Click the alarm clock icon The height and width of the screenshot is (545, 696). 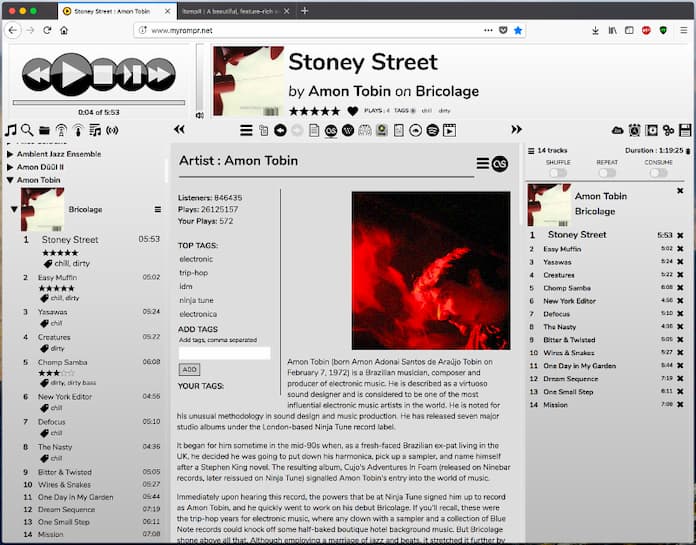point(633,130)
